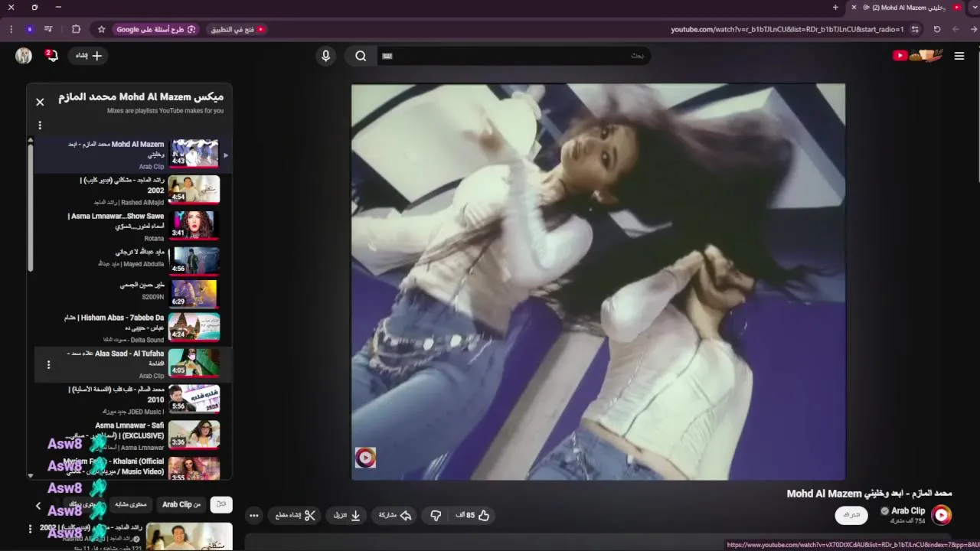Like the video with thumbs up
This screenshot has height=551, width=980.
[x=472, y=516]
